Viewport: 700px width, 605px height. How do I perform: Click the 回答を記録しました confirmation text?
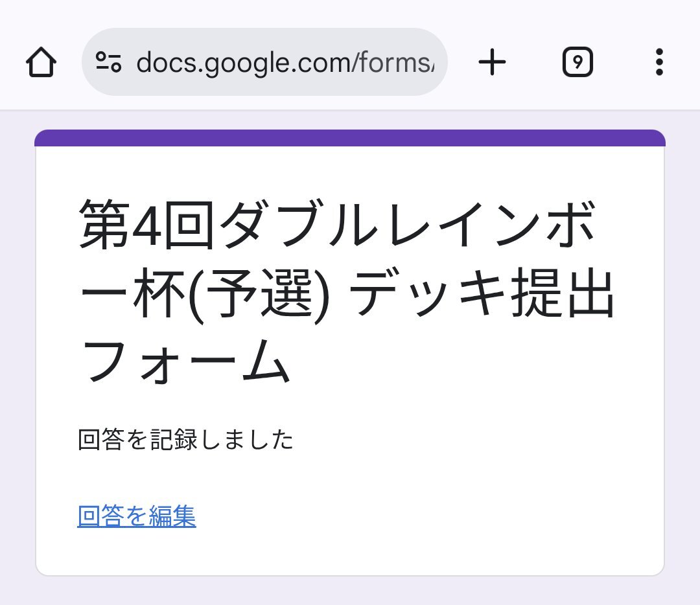tap(186, 439)
